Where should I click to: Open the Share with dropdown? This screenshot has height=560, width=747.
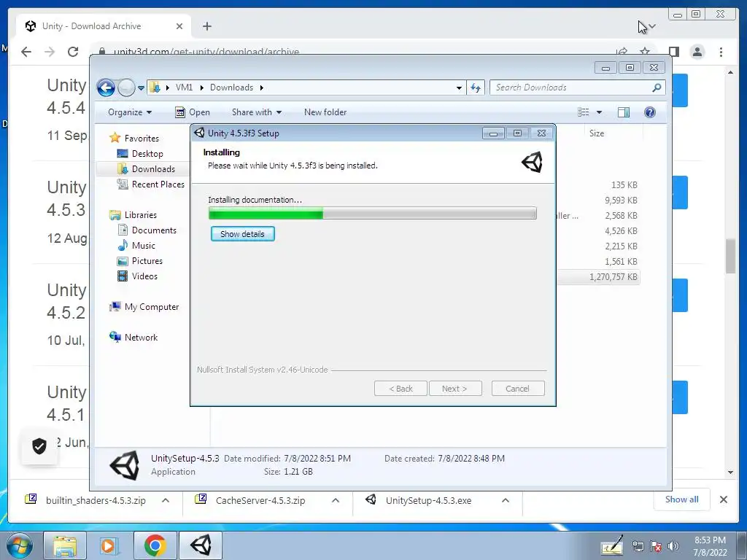[x=256, y=112]
